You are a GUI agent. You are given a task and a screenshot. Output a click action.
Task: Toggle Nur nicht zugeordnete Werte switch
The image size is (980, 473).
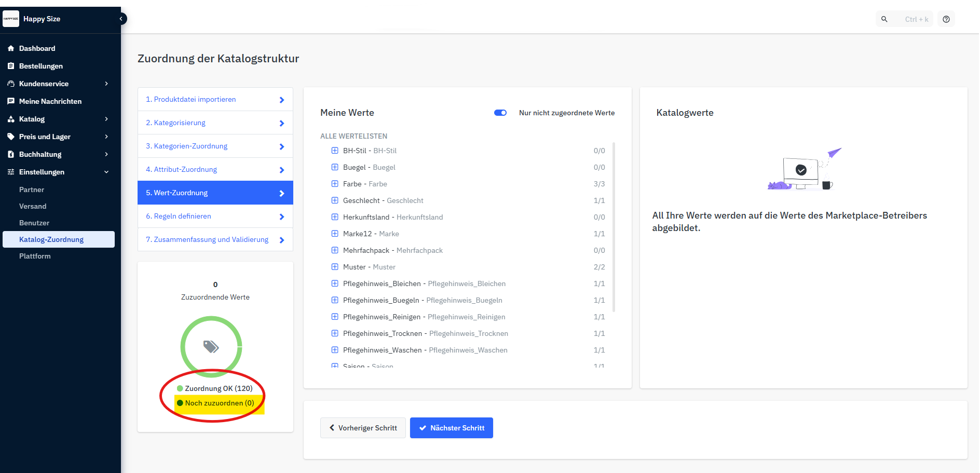[x=500, y=113]
